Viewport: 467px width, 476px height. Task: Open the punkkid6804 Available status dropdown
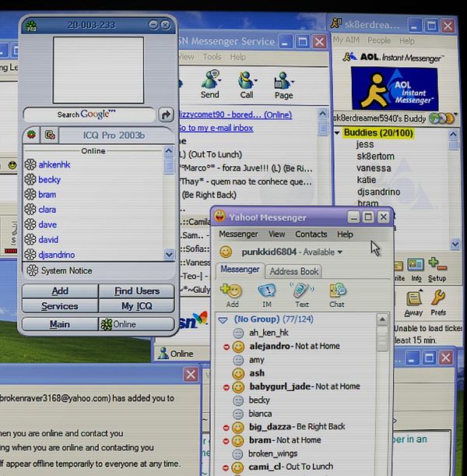[x=339, y=252]
